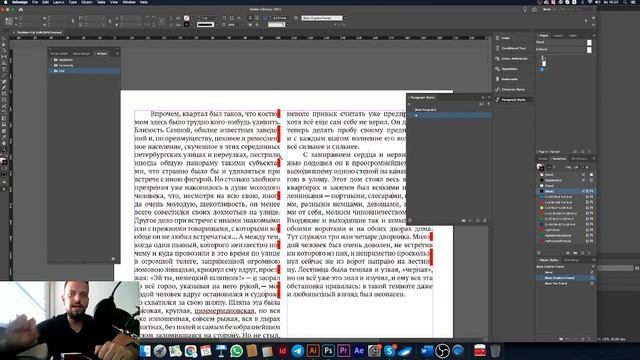640x360 pixels.
Task: Click the delete swatch trash icon
Action: tap(589, 253)
